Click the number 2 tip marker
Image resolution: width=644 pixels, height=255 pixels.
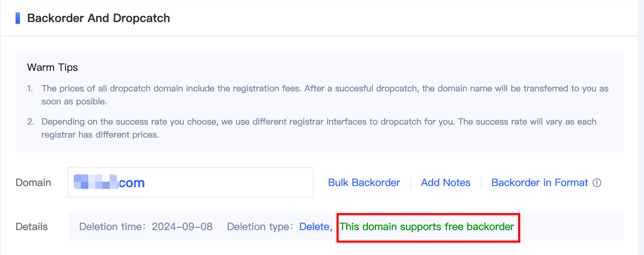click(x=31, y=122)
